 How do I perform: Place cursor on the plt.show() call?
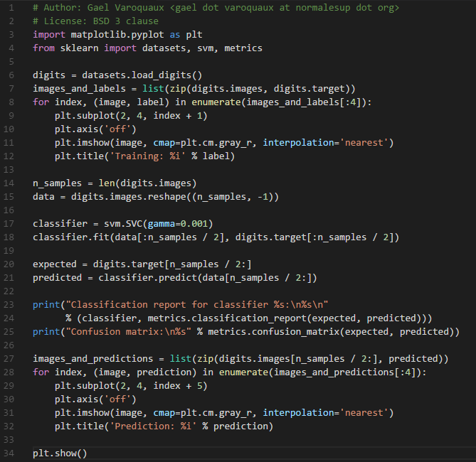[x=60, y=453]
